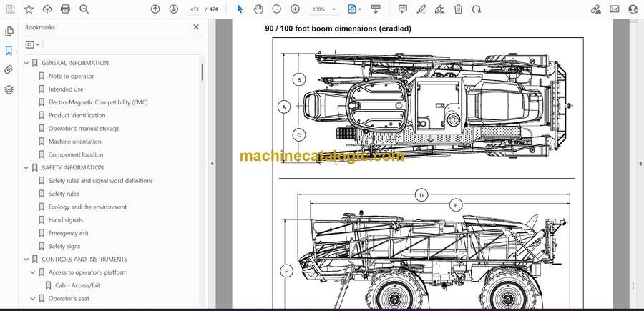Click the delete trash icon

tap(459, 9)
